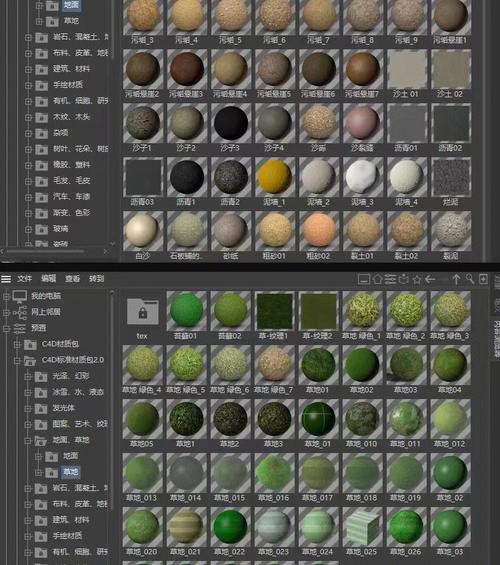The height and width of the screenshot is (565, 500).
Task: Go back using the left arrow icon
Action: click(x=430, y=279)
